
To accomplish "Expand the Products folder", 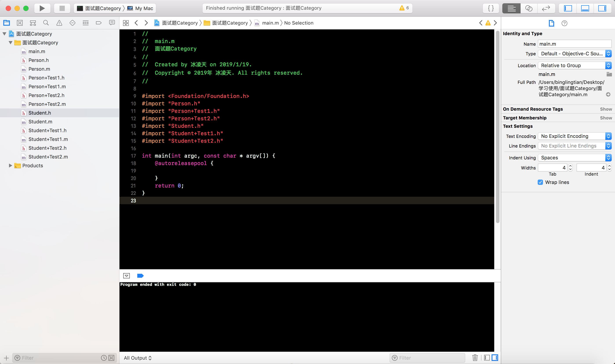I will 10,166.
